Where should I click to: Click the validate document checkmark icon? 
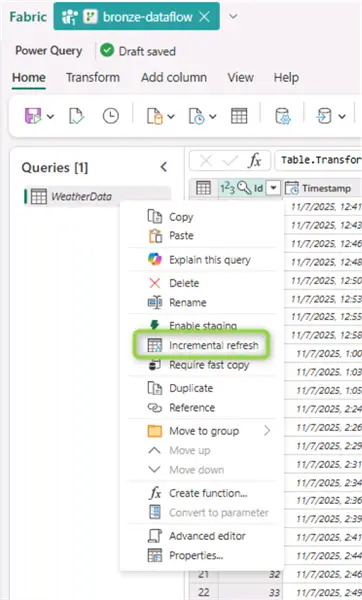(77, 116)
